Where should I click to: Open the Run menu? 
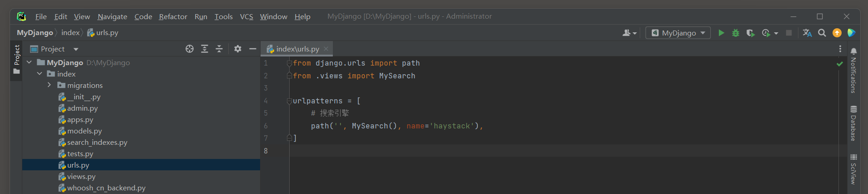tap(201, 16)
